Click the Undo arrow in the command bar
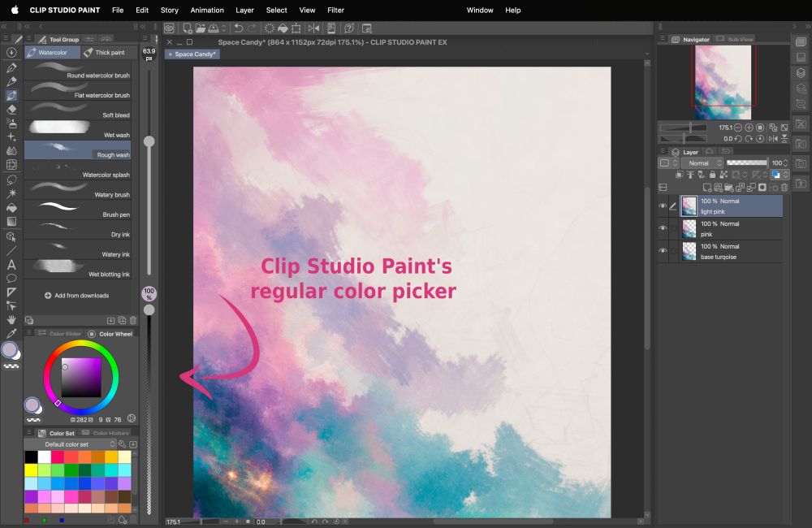Image resolution: width=812 pixels, height=528 pixels. [x=239, y=28]
